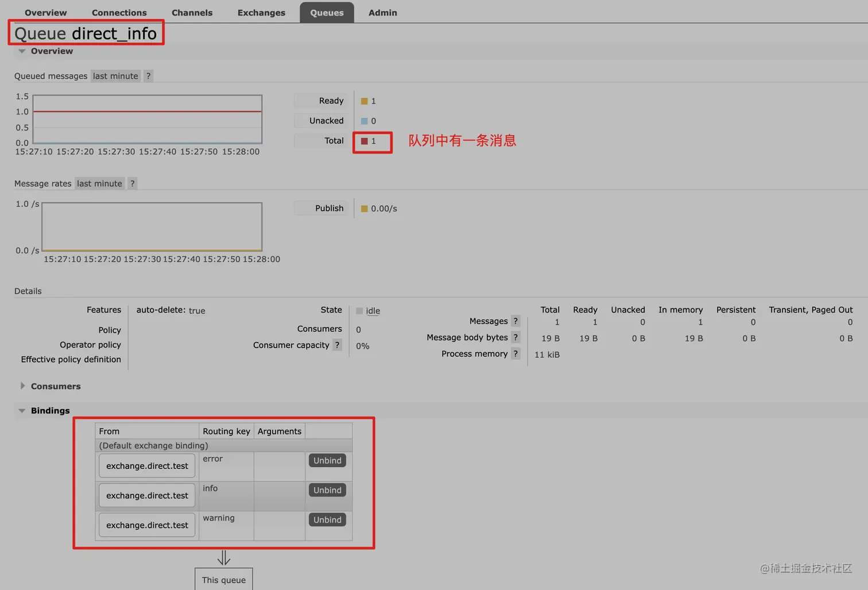Click the '0.00/s' publish rate value
The height and width of the screenshot is (590, 868).
(x=384, y=209)
